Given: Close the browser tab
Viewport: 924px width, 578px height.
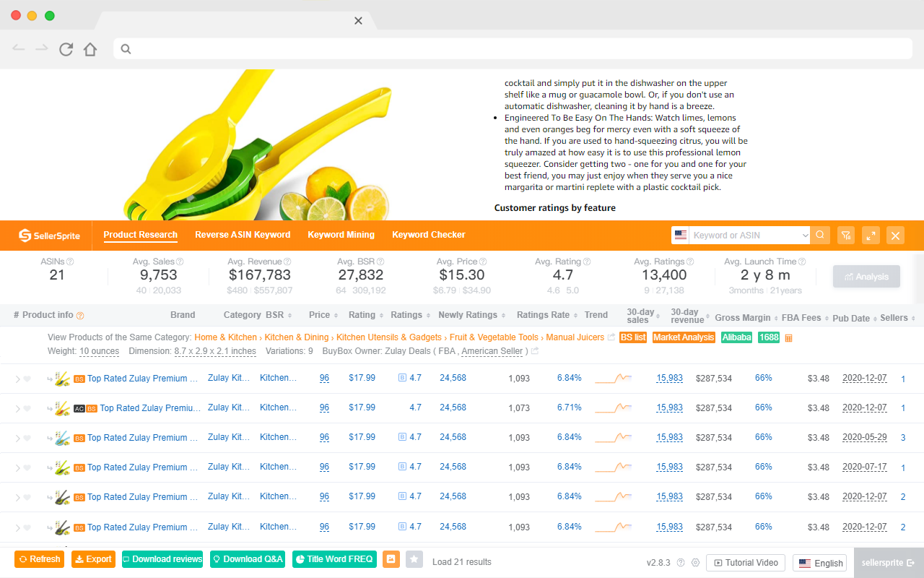Looking at the screenshot, I should click(x=358, y=20).
